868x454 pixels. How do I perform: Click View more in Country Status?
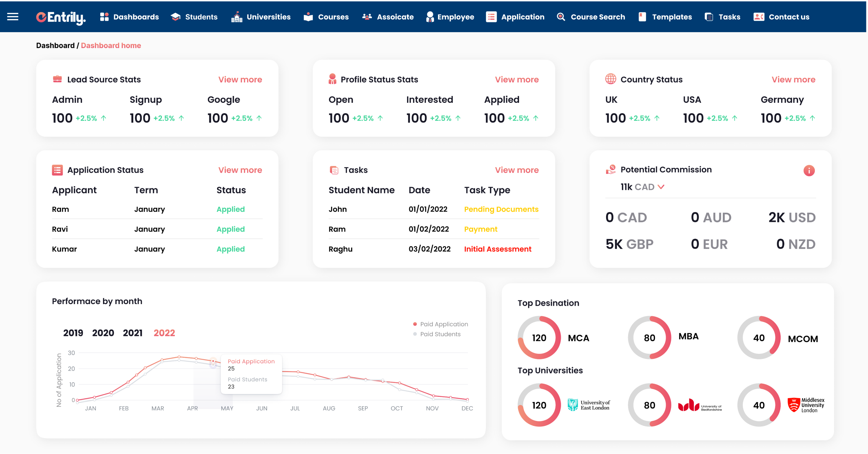click(x=793, y=80)
